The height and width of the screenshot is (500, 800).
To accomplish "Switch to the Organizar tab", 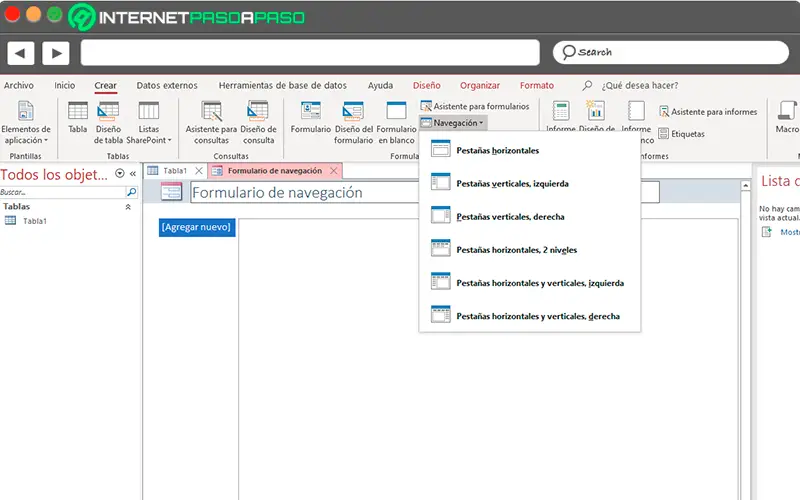I will pyautogui.click(x=480, y=85).
